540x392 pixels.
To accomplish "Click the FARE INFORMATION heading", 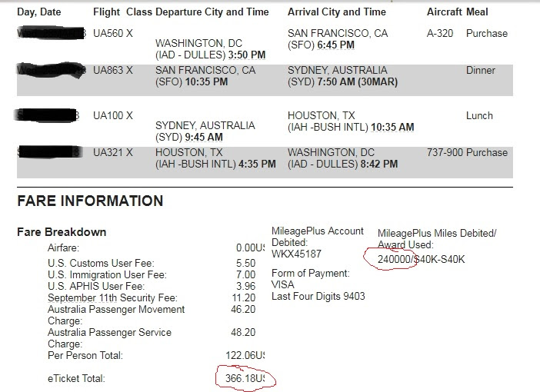I will click(90, 201).
